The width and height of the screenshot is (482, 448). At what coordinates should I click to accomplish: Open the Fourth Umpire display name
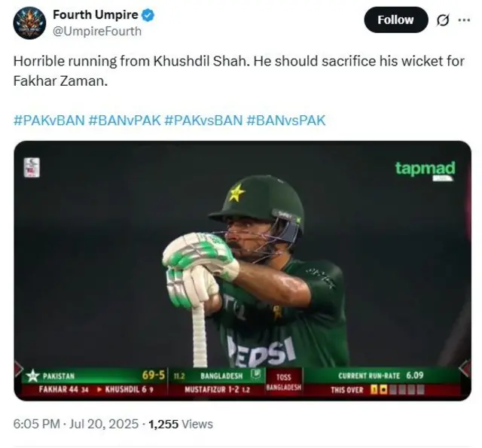coord(95,15)
